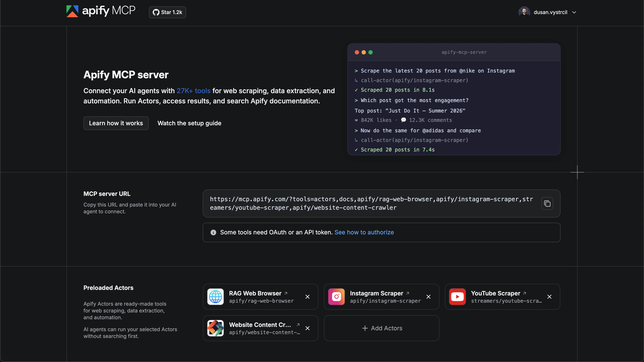The height and width of the screenshot is (362, 644).
Task: Click the Instagram Scraper icon
Action: [x=336, y=296]
